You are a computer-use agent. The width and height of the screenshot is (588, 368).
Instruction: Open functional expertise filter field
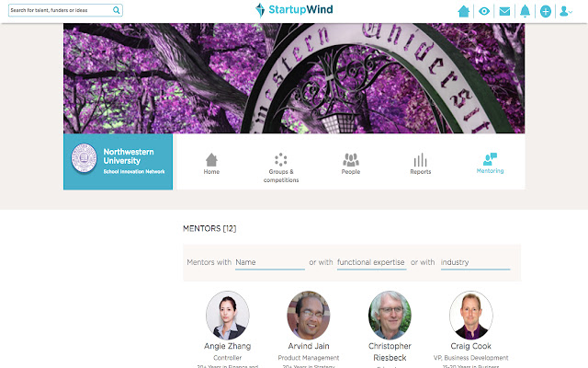371,262
